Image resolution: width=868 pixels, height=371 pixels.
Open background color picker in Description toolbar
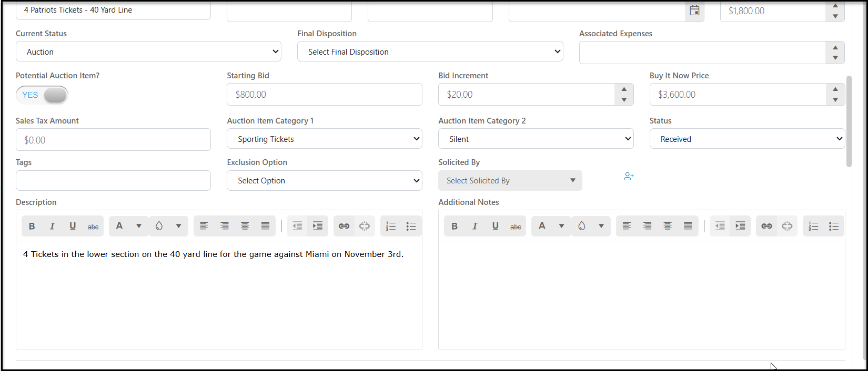(159, 226)
